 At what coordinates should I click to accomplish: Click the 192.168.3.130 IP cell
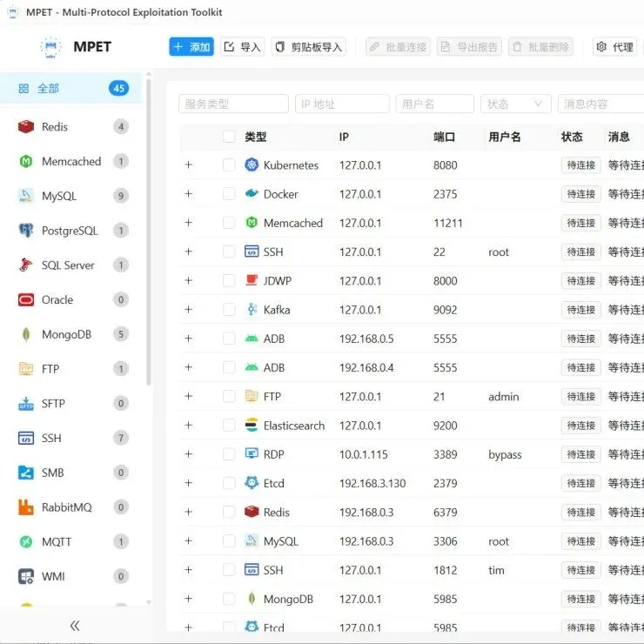point(372,483)
